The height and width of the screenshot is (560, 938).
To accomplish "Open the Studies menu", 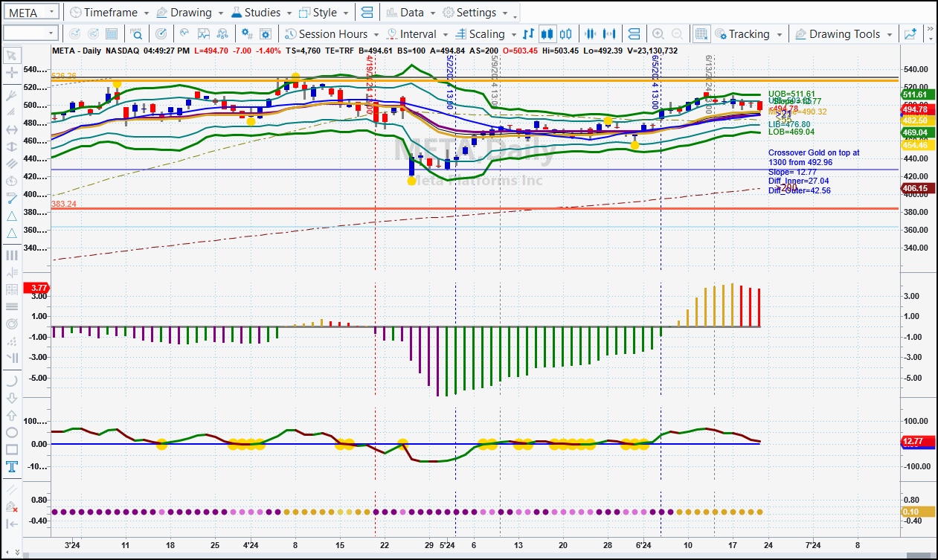I will (263, 13).
